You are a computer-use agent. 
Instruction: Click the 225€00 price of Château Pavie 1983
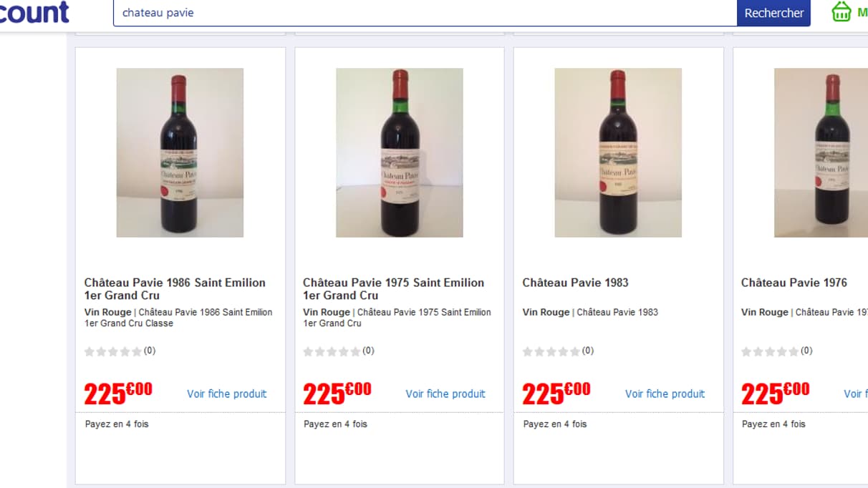tap(556, 393)
